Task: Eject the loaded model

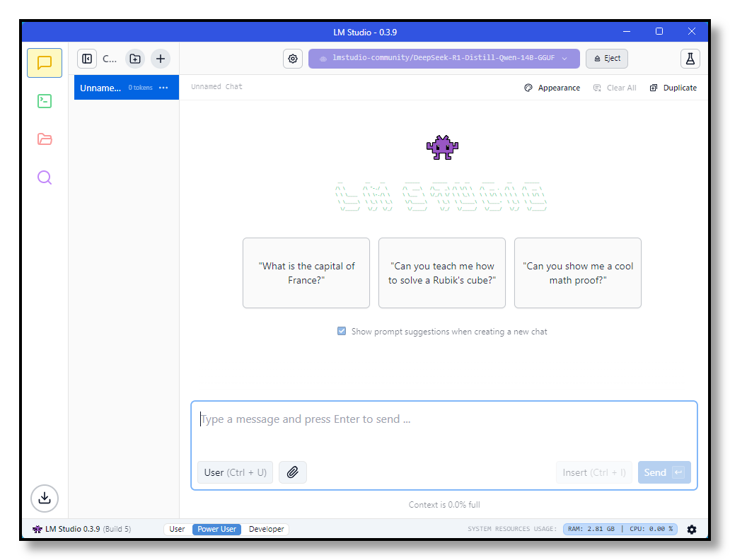Action: pos(607,59)
